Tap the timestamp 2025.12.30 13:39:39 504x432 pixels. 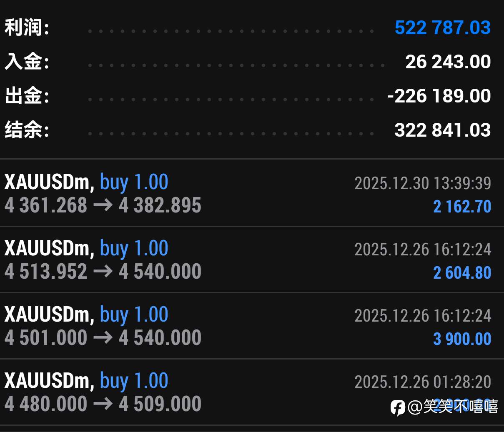[423, 183]
